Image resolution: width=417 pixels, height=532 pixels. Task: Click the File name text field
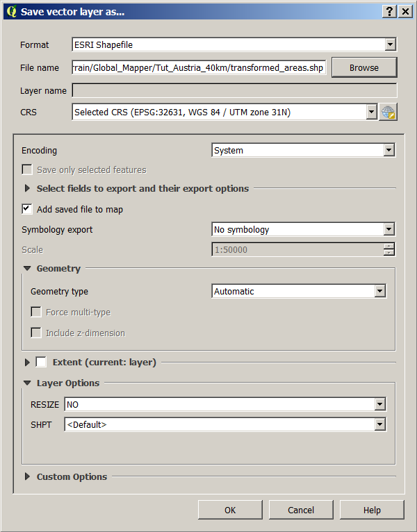pos(199,67)
